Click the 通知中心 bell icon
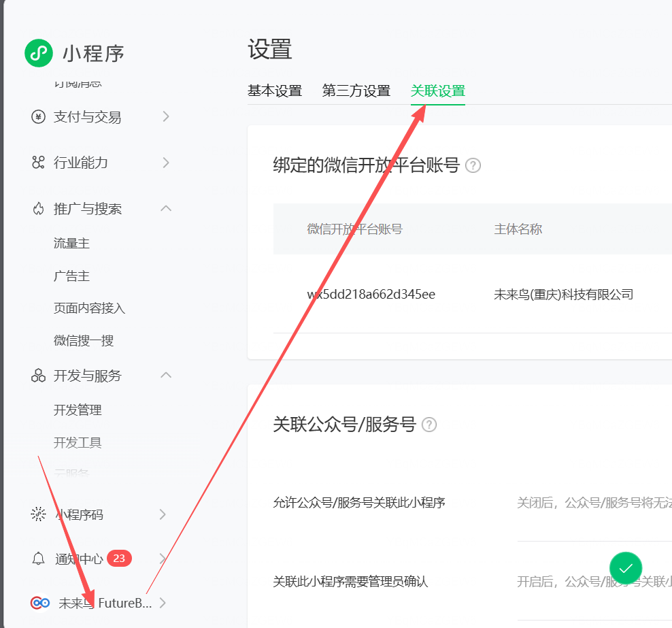Image resolution: width=672 pixels, height=628 pixels. coord(39,559)
